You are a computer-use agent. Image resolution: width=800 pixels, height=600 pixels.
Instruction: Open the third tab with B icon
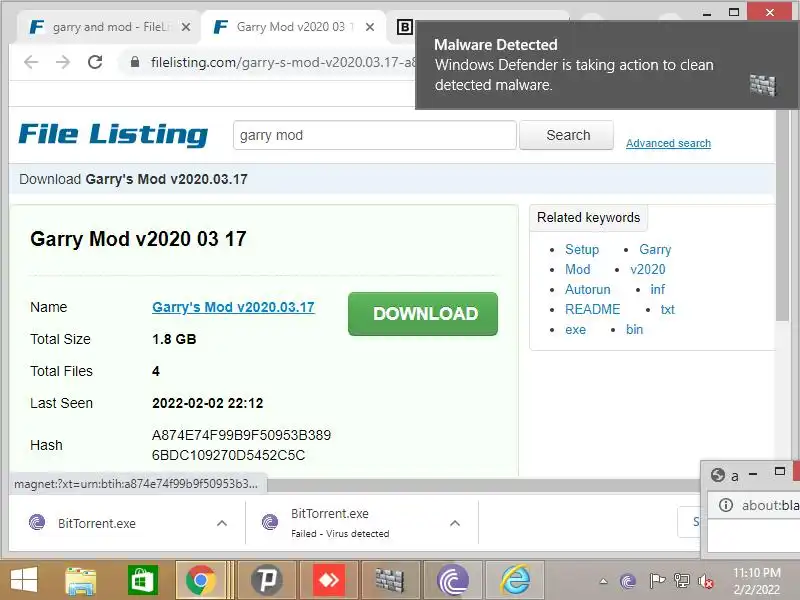[404, 27]
